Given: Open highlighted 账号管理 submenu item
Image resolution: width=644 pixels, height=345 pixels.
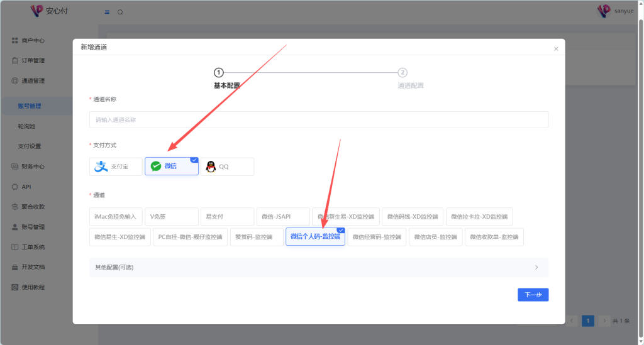Looking at the screenshot, I should click(29, 106).
